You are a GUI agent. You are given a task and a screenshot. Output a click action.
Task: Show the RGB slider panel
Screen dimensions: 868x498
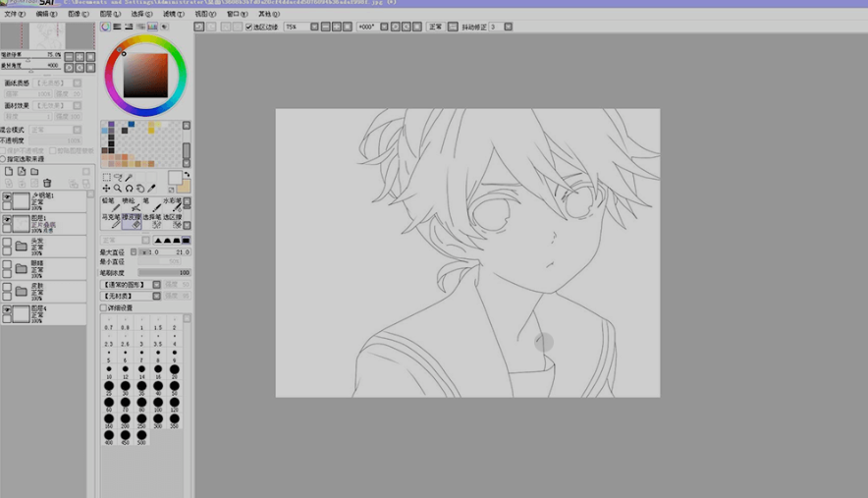point(118,27)
